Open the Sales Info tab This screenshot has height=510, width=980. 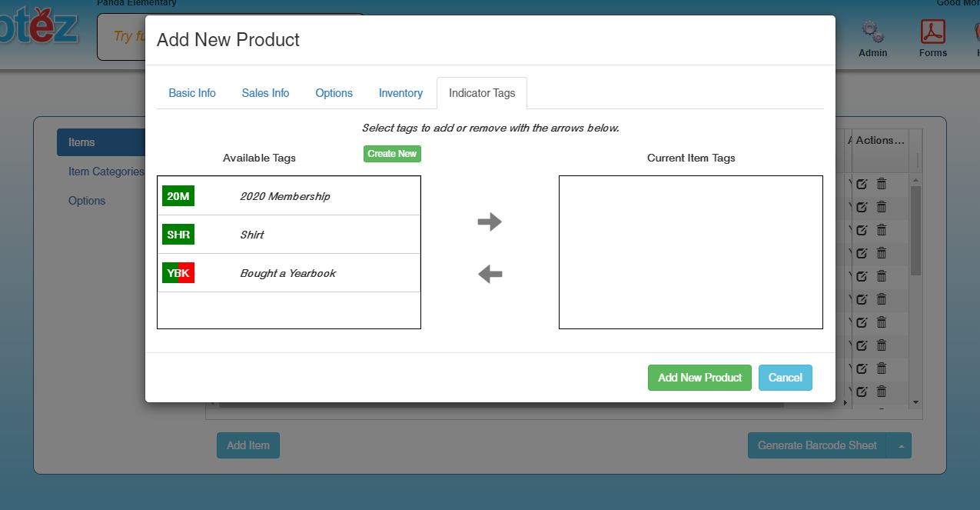point(265,93)
